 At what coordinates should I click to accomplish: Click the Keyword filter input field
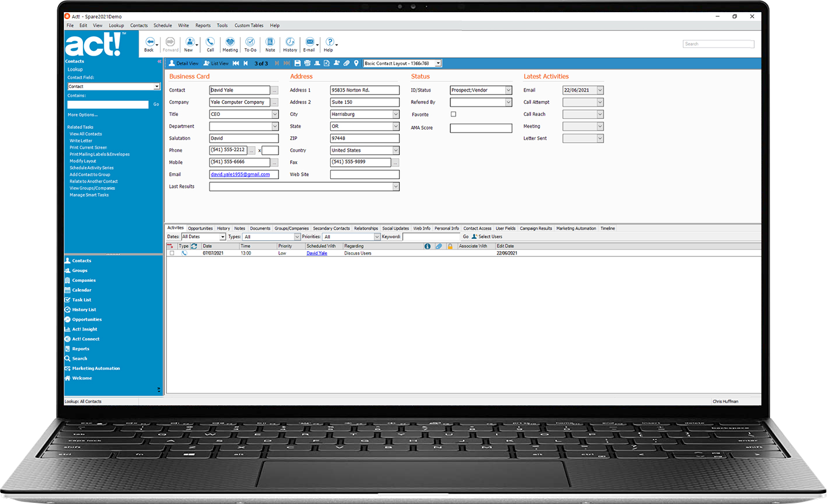(431, 237)
